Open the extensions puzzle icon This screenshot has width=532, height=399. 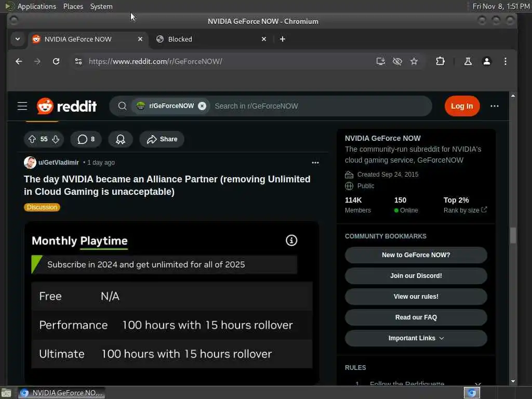pyautogui.click(x=440, y=61)
